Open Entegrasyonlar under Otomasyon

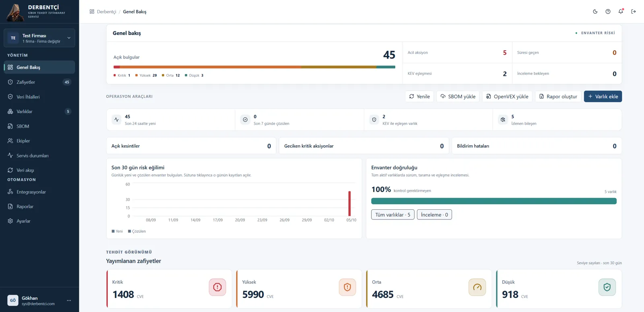click(39, 192)
